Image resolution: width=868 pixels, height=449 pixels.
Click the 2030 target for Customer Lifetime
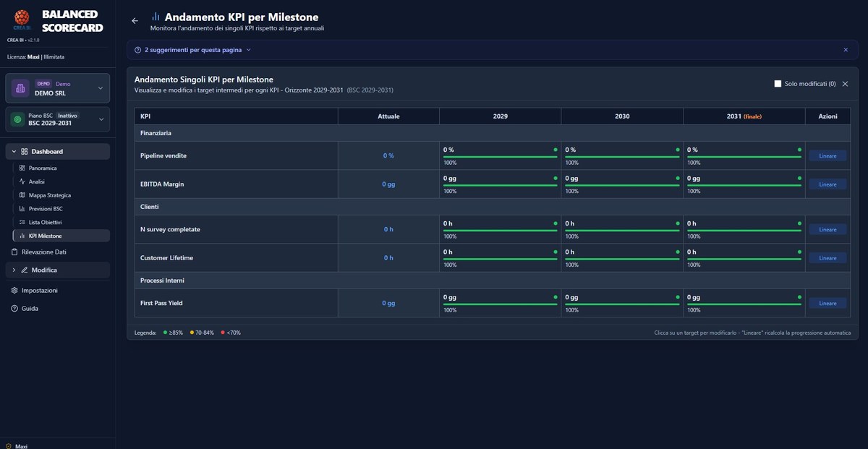click(569, 252)
